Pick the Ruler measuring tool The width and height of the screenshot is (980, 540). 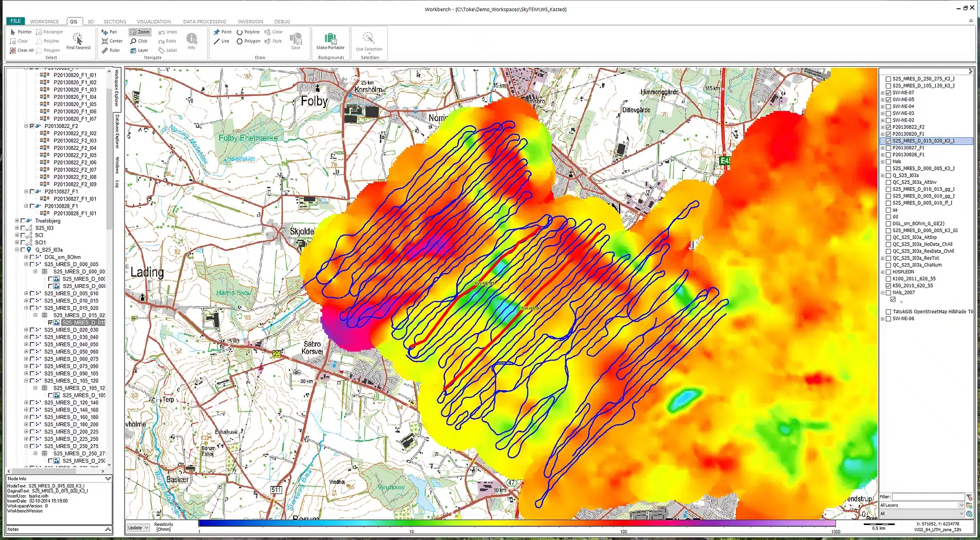pyautogui.click(x=110, y=50)
